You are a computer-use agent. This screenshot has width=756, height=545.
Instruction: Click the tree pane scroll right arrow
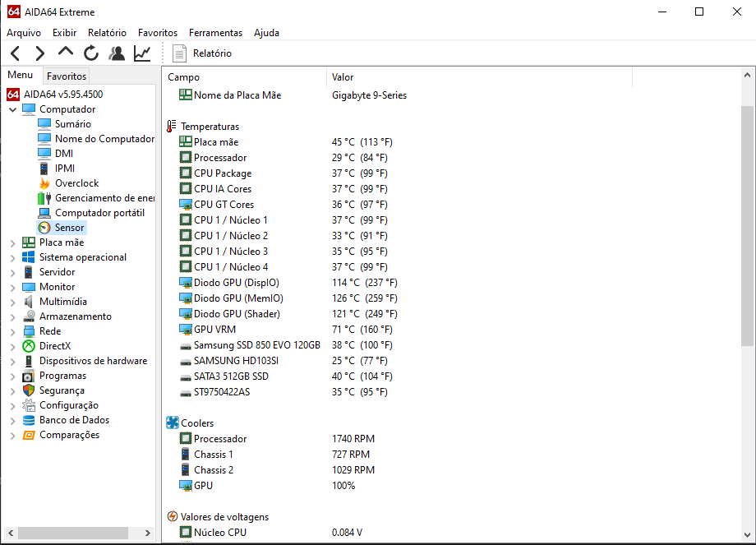(148, 533)
